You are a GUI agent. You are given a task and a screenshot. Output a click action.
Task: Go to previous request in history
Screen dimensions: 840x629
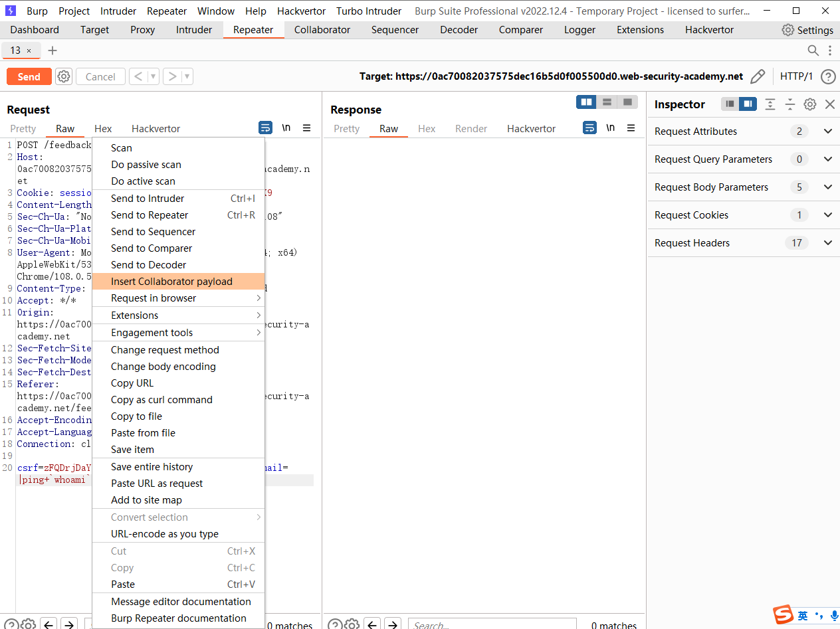(138, 76)
